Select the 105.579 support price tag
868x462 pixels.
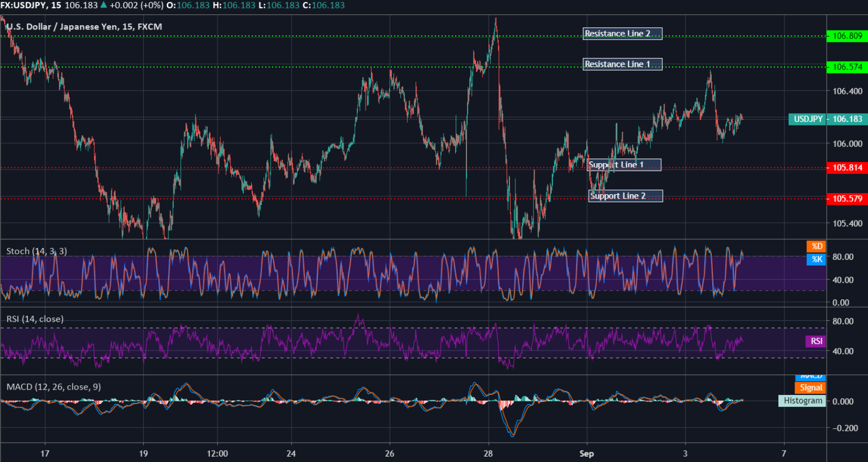pos(847,199)
